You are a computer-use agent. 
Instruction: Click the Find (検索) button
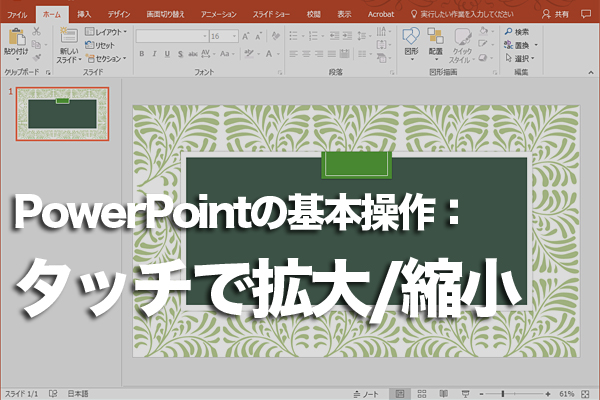(517, 32)
